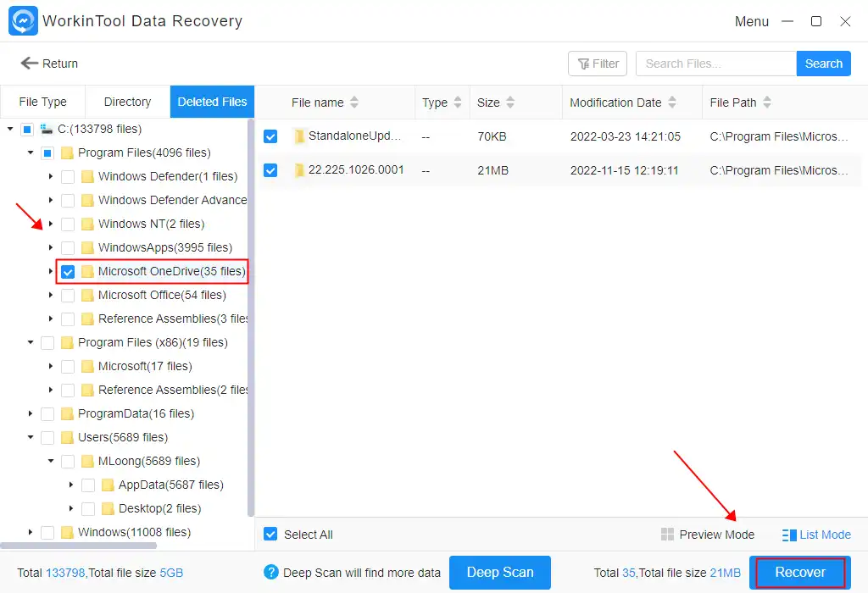Screen dimensions: 868x593
Task: Click the WindowsApps folder icon
Action: 87,247
